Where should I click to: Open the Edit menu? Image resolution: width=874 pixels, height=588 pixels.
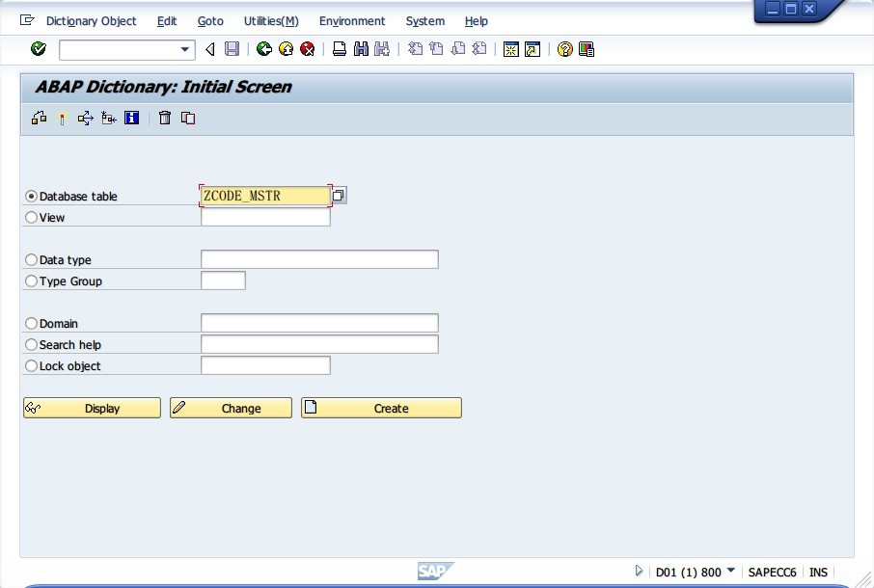click(x=167, y=21)
